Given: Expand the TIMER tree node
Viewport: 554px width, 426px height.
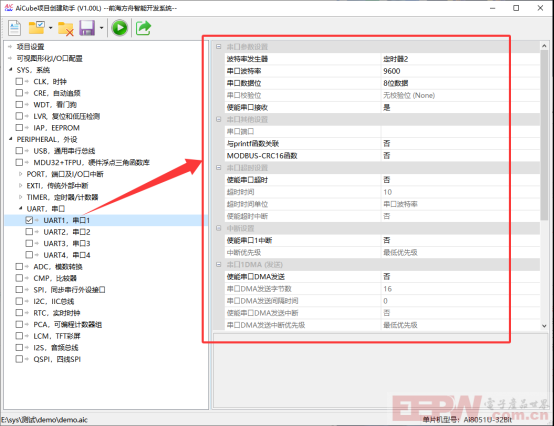Looking at the screenshot, I should tap(20, 197).
